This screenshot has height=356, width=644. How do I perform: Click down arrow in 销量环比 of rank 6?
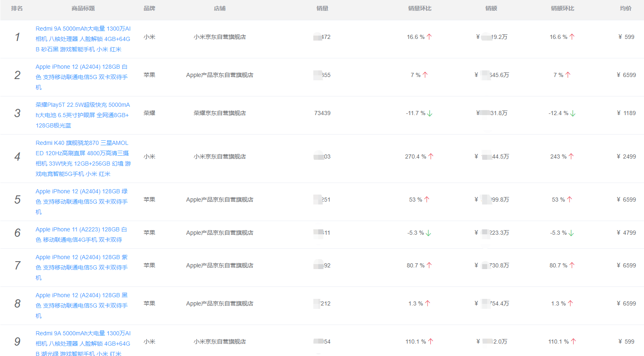[x=428, y=233]
